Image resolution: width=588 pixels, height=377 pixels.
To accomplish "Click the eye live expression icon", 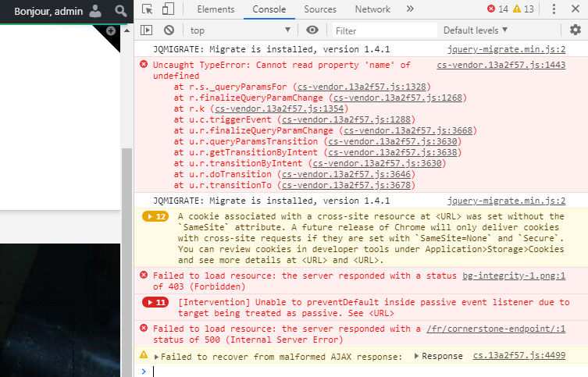I will tap(312, 30).
